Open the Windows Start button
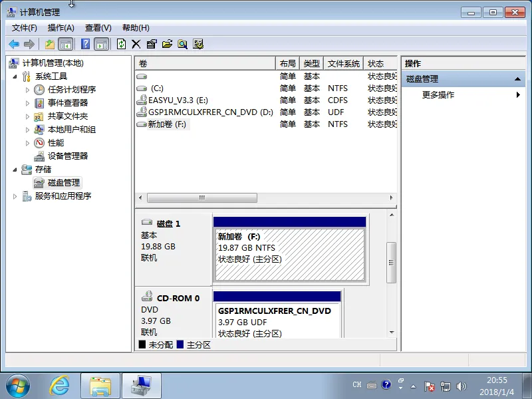Image resolution: width=532 pixels, height=399 pixels. [x=18, y=386]
